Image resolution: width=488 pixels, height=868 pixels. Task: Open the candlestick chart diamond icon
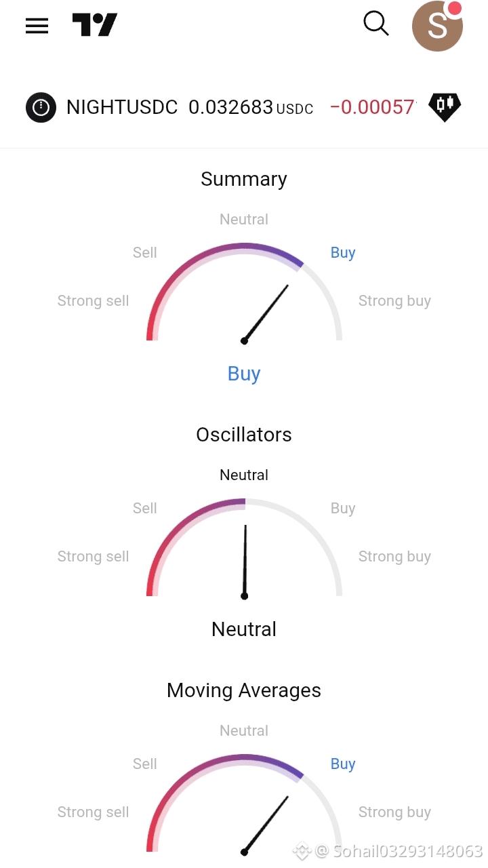(x=445, y=106)
